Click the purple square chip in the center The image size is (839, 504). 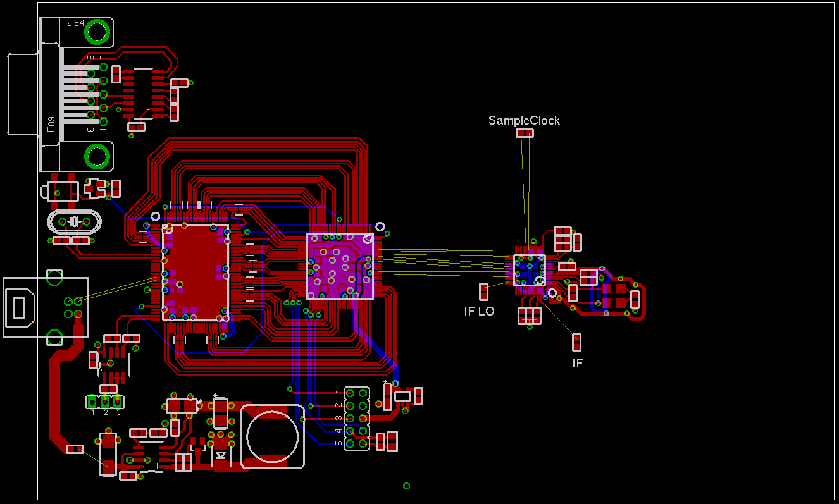(x=340, y=266)
